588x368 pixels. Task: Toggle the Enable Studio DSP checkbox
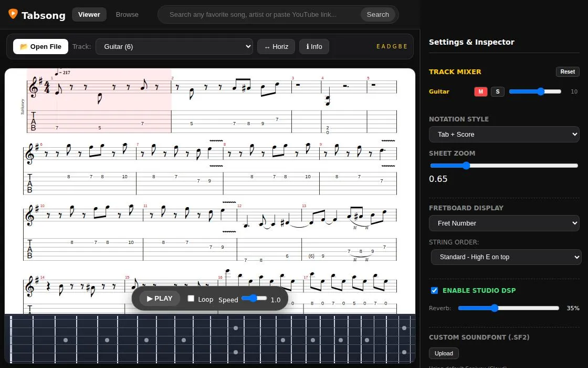click(434, 290)
